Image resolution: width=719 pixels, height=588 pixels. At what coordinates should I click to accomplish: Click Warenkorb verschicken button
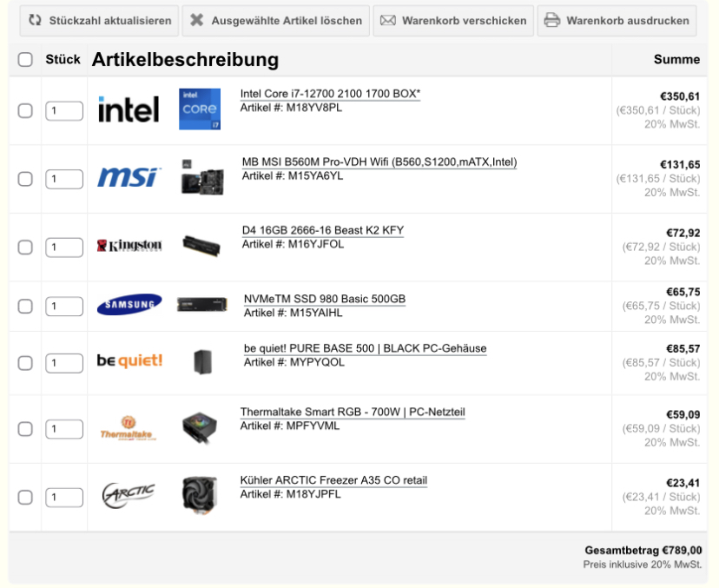click(x=454, y=21)
